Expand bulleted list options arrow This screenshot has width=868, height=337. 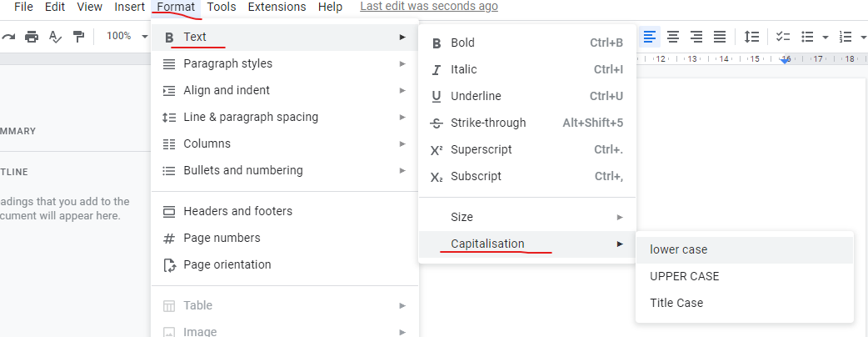point(825,38)
